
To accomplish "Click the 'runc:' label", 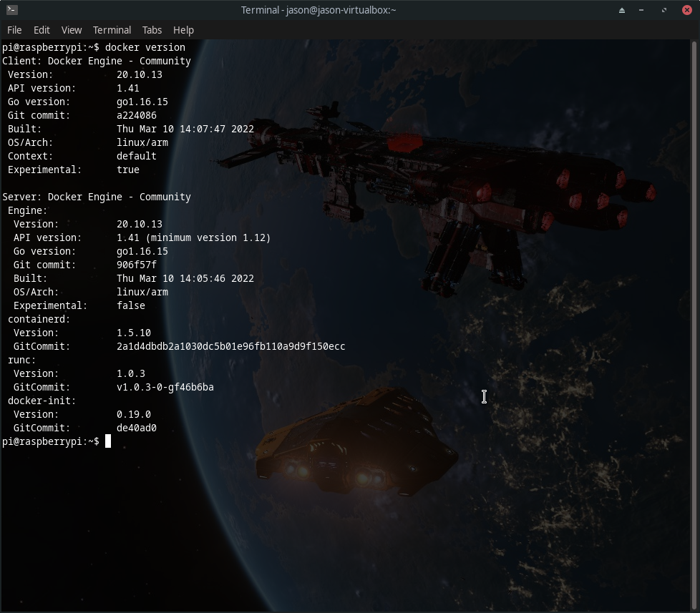I will (x=21, y=360).
